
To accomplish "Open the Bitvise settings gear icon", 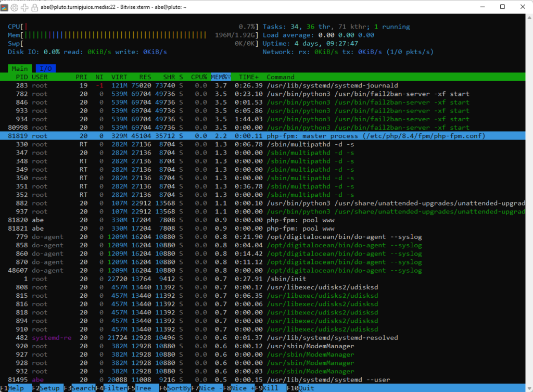I will point(14,7).
